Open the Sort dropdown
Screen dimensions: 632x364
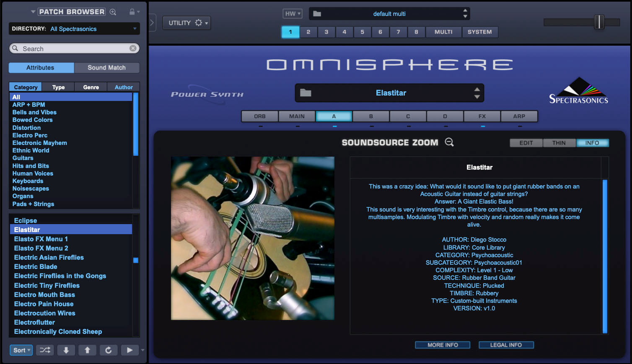tap(21, 350)
